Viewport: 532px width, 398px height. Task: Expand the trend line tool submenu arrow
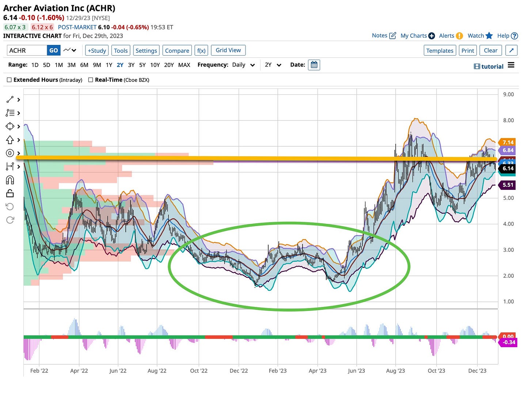[19, 100]
